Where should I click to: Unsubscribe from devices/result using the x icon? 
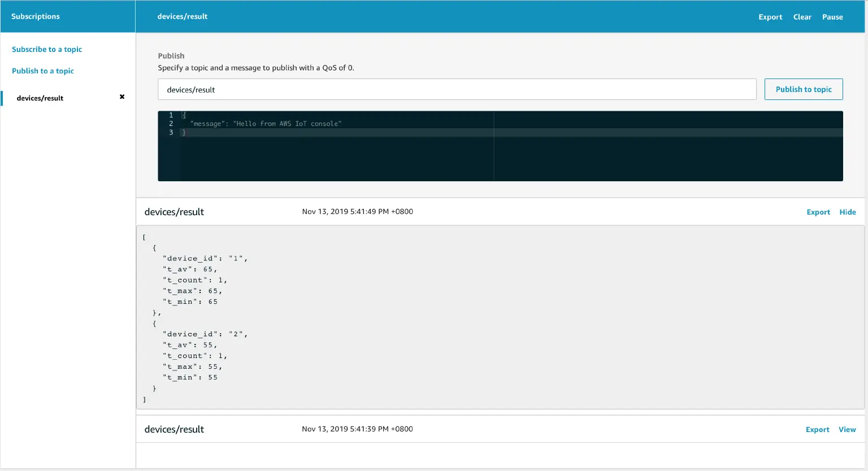tap(121, 97)
